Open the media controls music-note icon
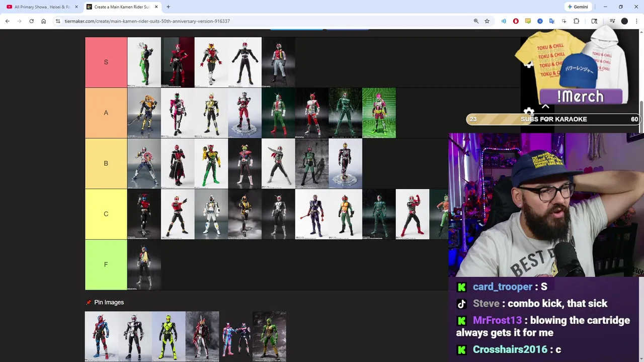 pos(612,21)
